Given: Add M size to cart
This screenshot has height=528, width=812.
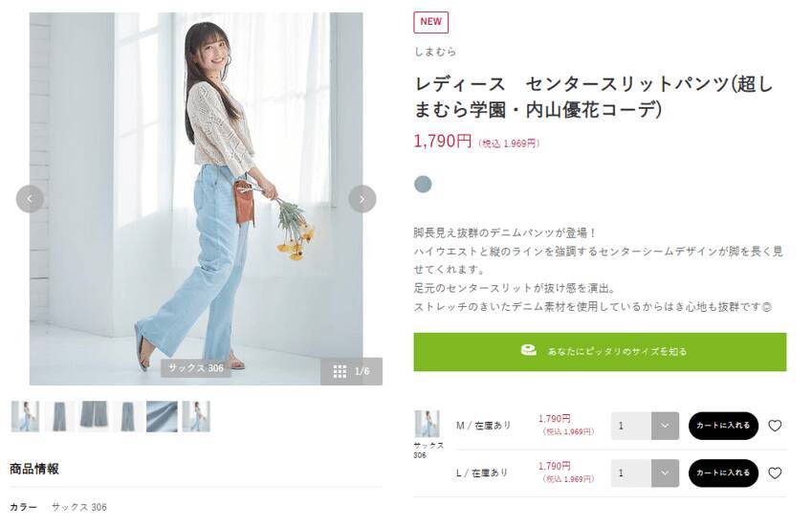Looking at the screenshot, I should pyautogui.click(x=723, y=426).
